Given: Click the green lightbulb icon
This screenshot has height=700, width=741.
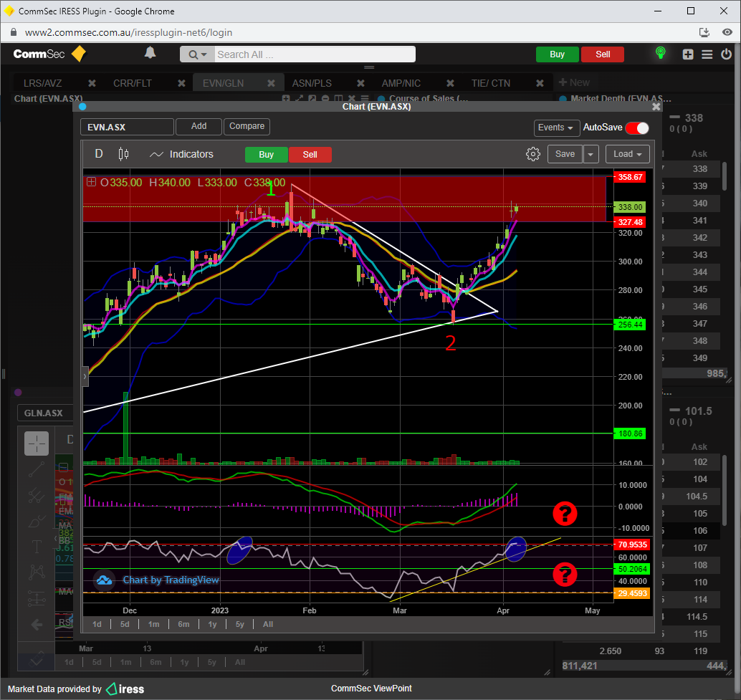Looking at the screenshot, I should pyautogui.click(x=660, y=54).
